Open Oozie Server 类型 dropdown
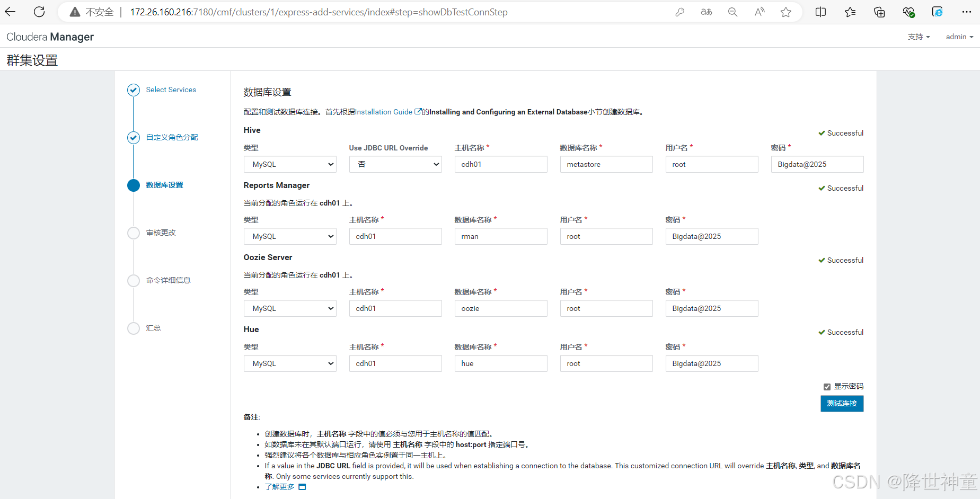 click(x=290, y=308)
